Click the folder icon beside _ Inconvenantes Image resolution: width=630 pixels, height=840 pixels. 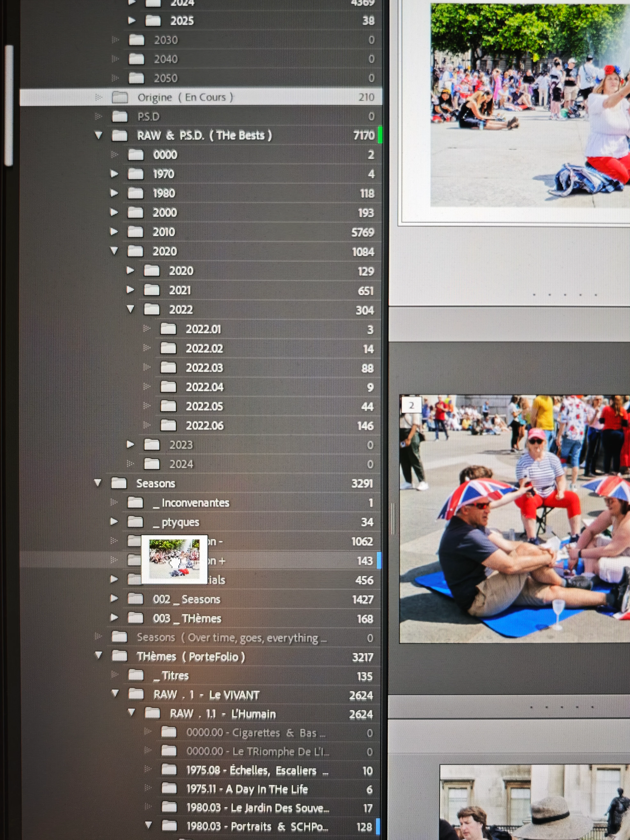pos(135,502)
